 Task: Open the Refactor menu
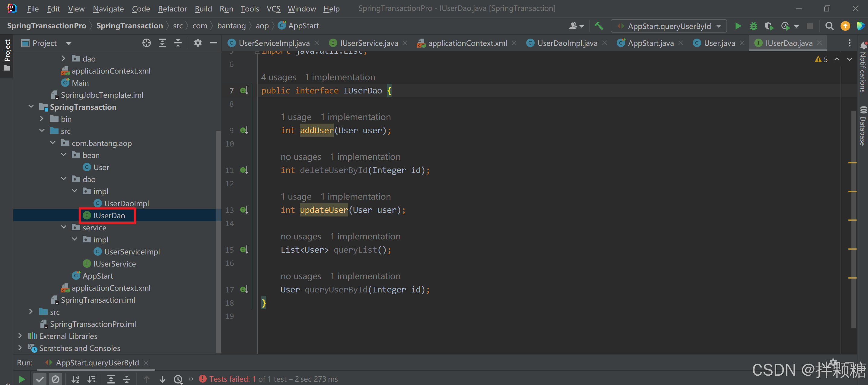click(x=172, y=9)
